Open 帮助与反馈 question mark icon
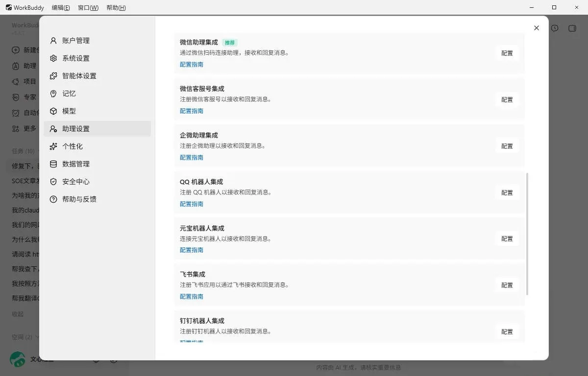 point(53,199)
